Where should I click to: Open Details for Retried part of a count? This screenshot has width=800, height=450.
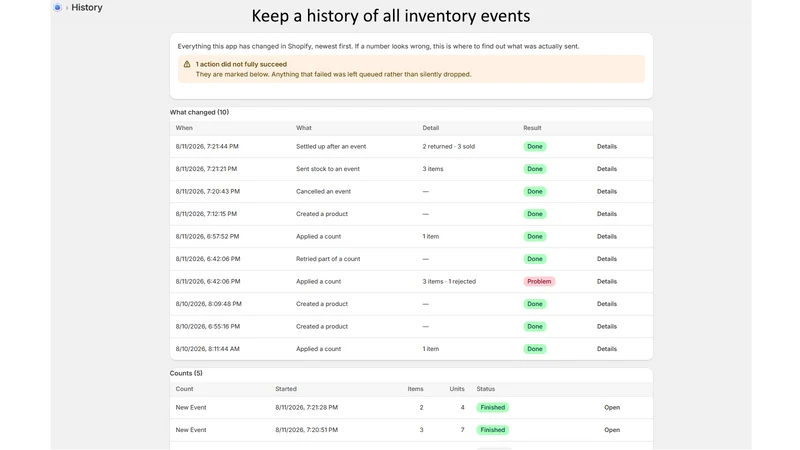(607, 259)
